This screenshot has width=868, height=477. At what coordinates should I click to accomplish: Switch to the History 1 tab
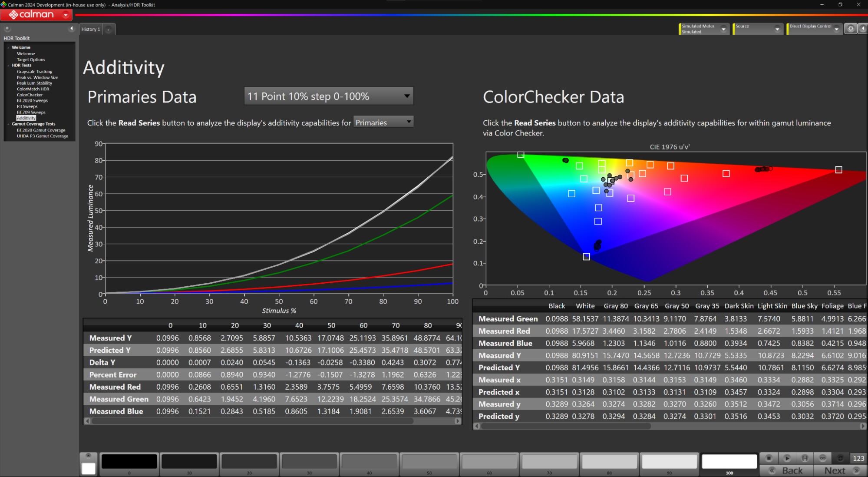[x=91, y=29]
